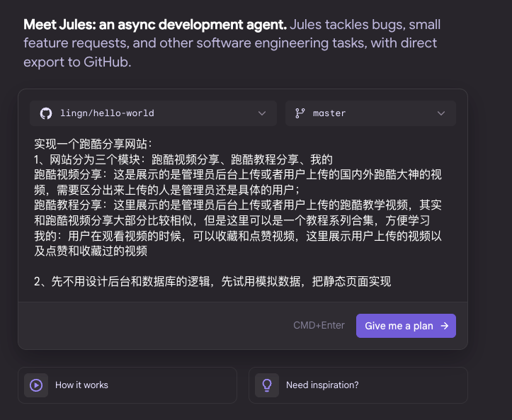Click the prompt line beginning 1、网站分为三个模块
512x420 pixels.
point(183,159)
